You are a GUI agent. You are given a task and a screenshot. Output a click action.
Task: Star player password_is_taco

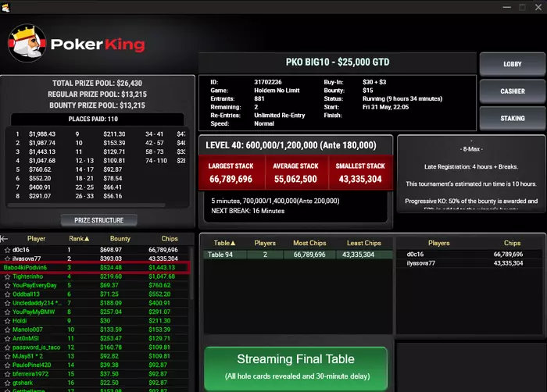point(7,347)
